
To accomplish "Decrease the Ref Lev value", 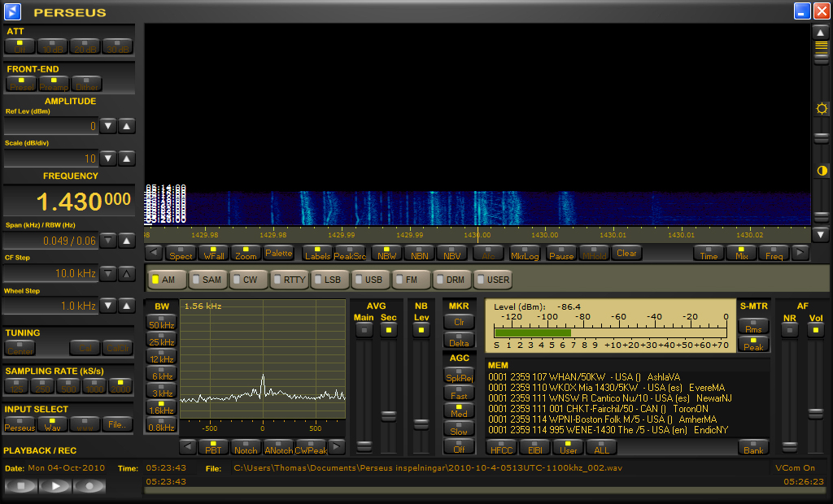I will pos(108,126).
